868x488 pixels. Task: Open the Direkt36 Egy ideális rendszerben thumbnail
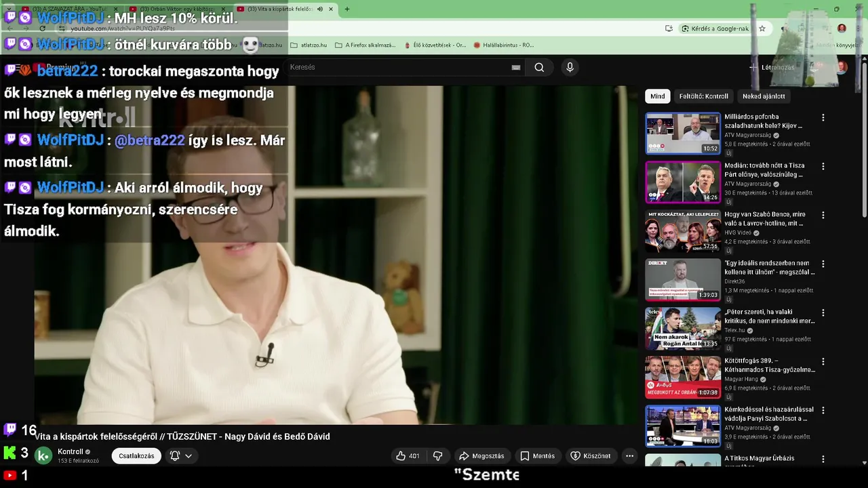683,280
